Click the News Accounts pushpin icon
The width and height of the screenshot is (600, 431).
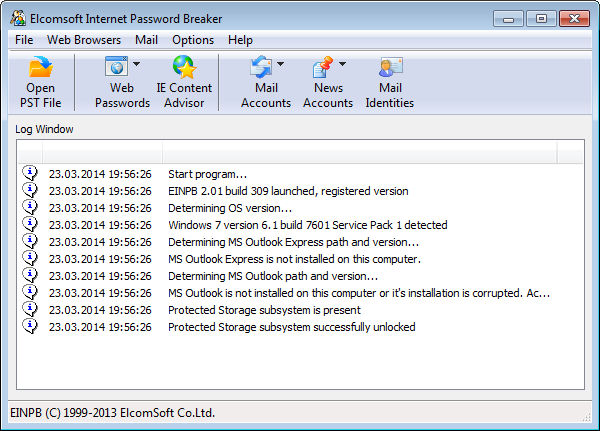tap(323, 68)
